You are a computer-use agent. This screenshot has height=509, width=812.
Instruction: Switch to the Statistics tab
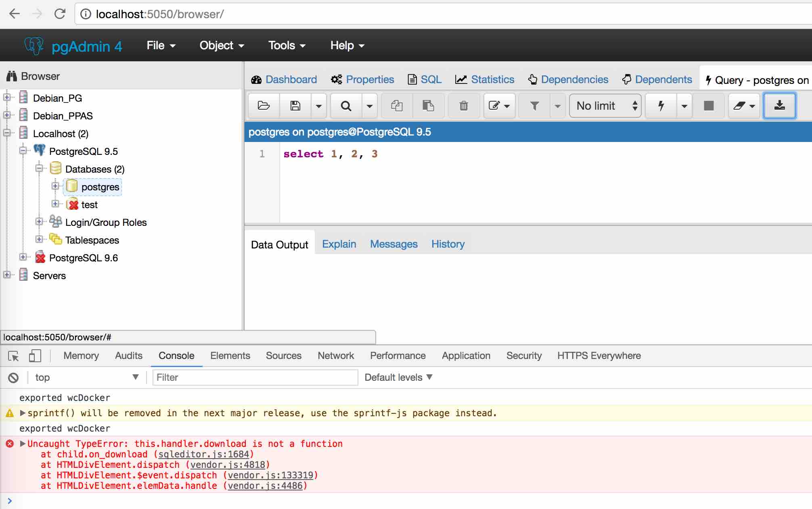point(485,79)
